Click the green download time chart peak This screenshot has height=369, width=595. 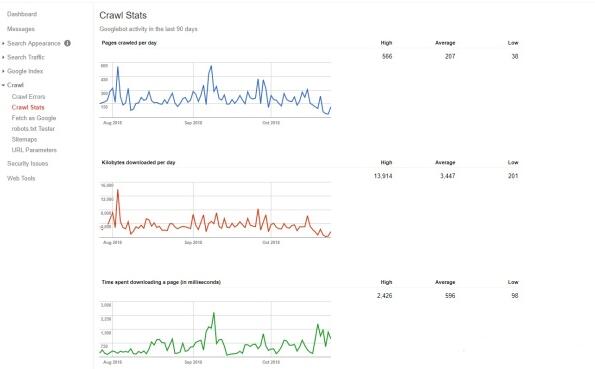coord(214,313)
